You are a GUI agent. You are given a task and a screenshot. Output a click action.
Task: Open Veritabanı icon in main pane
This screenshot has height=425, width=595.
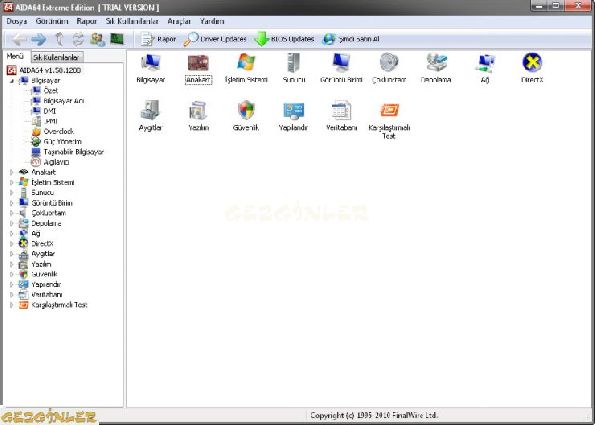pos(341,116)
